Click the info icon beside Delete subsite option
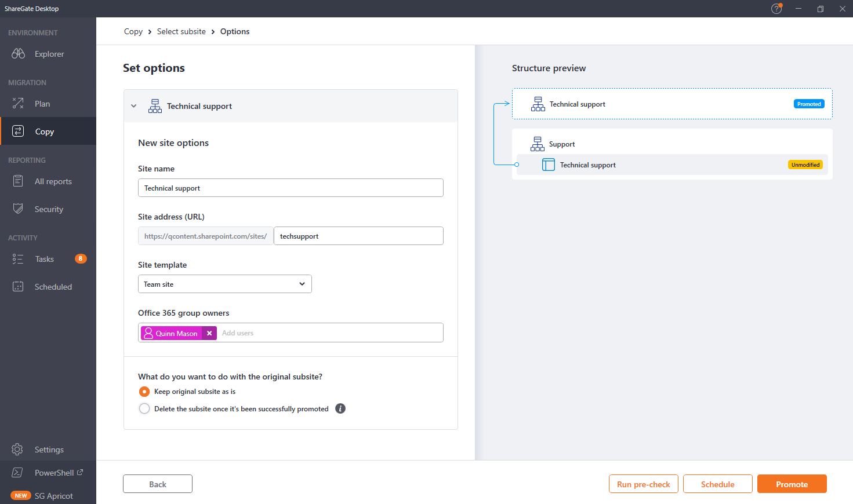 click(340, 408)
